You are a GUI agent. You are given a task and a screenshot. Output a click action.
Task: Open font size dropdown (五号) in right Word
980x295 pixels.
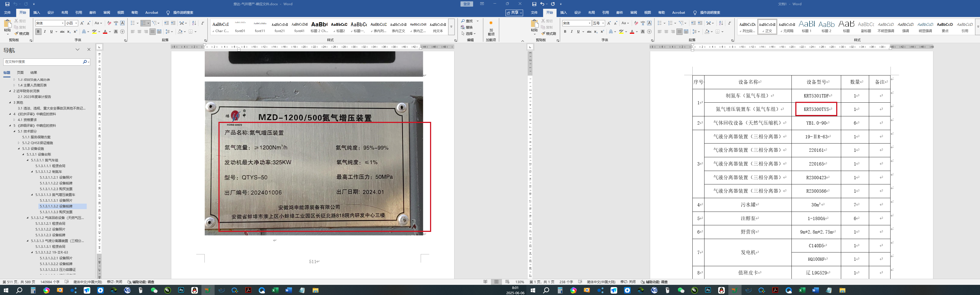point(603,23)
